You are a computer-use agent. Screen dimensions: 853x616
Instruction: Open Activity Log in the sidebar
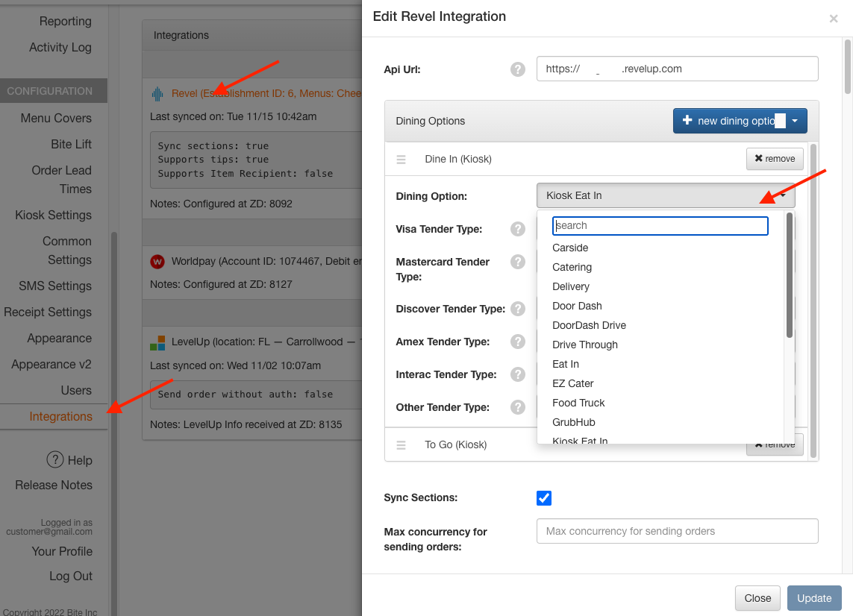tap(60, 47)
